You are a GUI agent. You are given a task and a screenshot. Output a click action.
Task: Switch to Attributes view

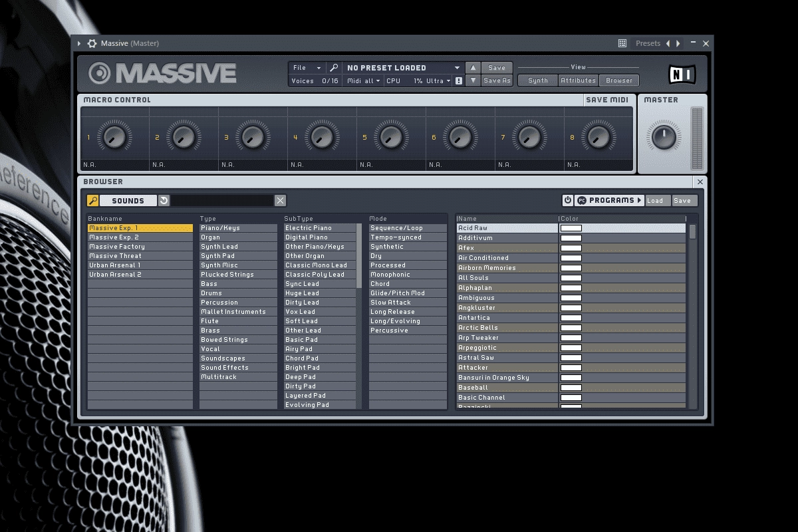(578, 80)
